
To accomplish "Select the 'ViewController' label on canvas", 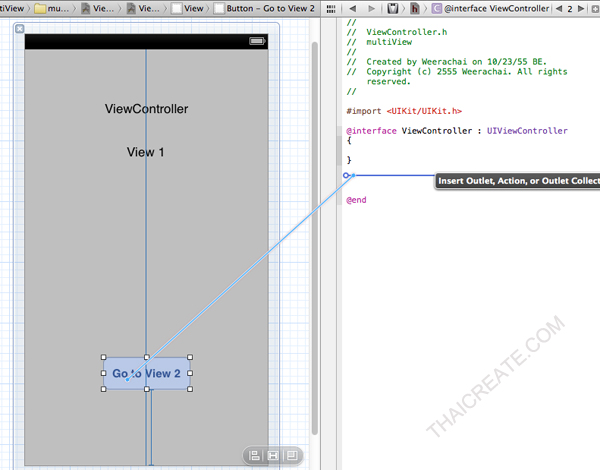I will point(146,109).
